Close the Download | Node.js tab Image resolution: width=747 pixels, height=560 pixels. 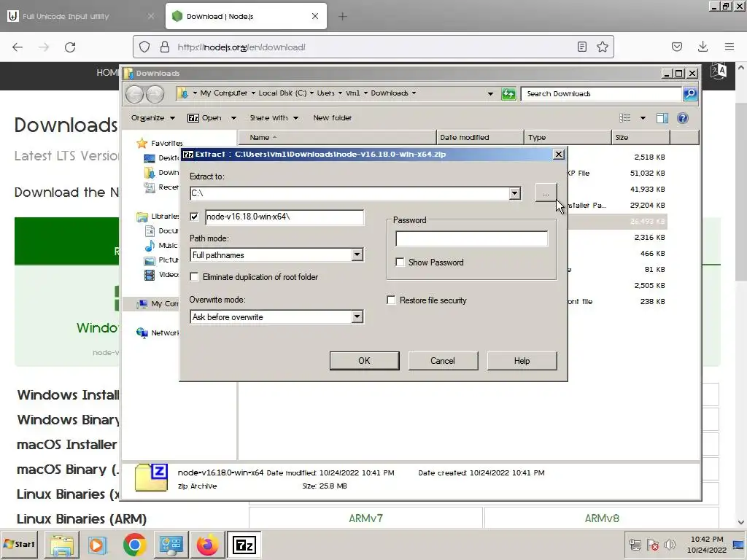(315, 16)
